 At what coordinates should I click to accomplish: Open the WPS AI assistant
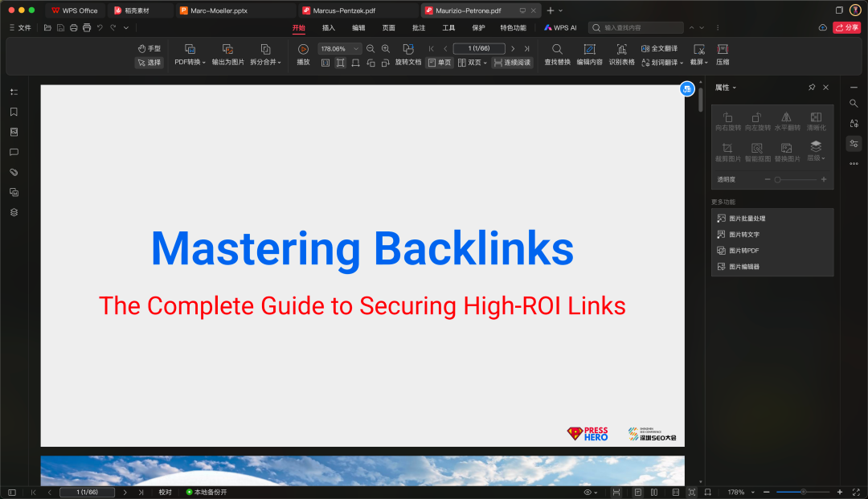tap(560, 27)
